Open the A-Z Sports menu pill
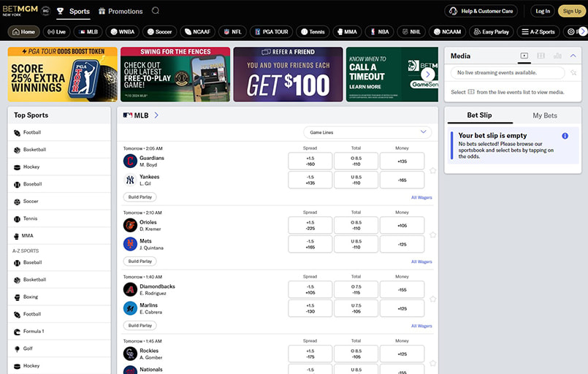The image size is (588, 374). click(538, 32)
